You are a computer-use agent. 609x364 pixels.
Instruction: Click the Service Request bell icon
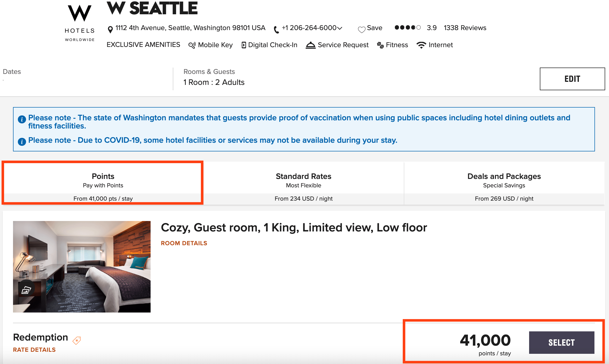[311, 45]
